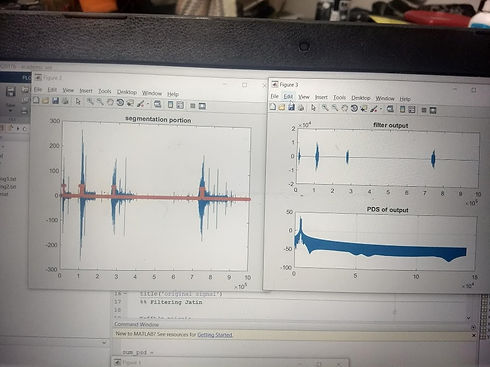This screenshot has height=367, width=490.
Task: Click 'segmentation portion' plot title
Action: [x=158, y=119]
